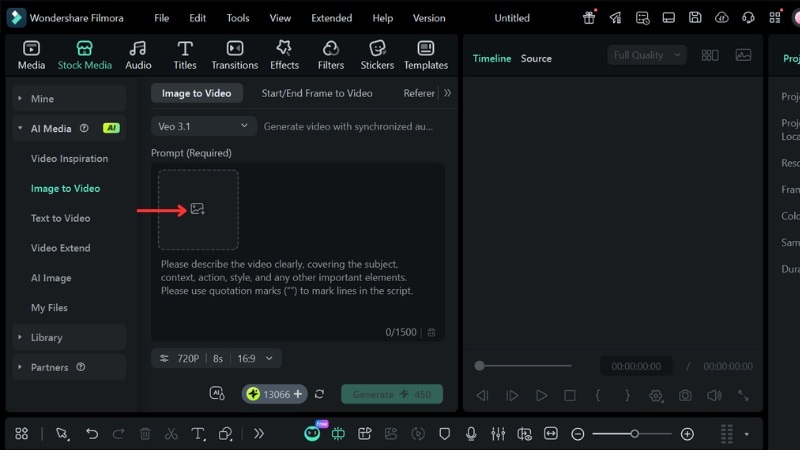800x450 pixels.
Task: Open the Tools menu
Action: point(238,18)
